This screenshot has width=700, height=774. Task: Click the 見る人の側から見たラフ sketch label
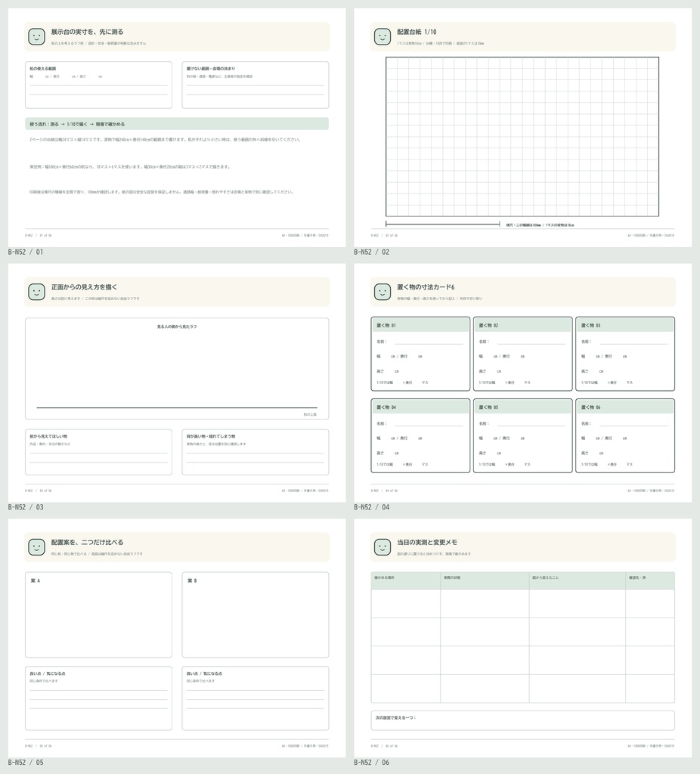(x=177, y=327)
